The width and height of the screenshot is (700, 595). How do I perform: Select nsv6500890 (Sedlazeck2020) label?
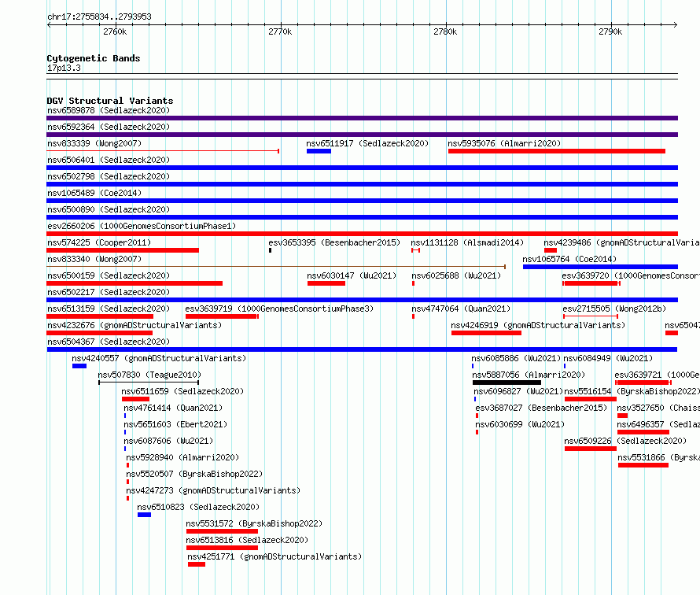[109, 209]
